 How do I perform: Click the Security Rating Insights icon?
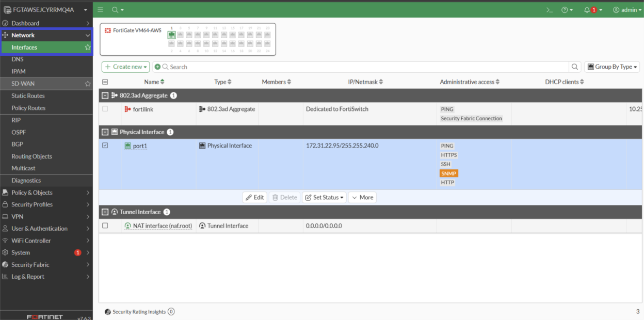coord(108,312)
